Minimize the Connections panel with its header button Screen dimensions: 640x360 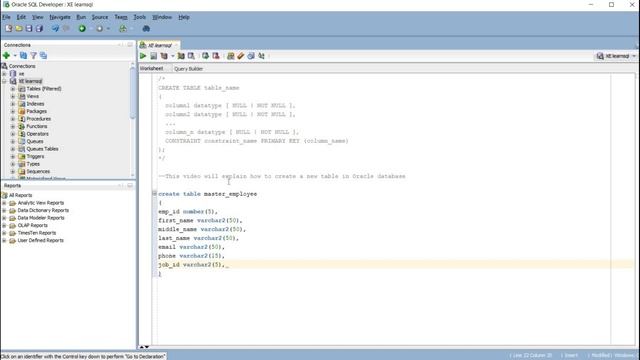tap(130, 44)
